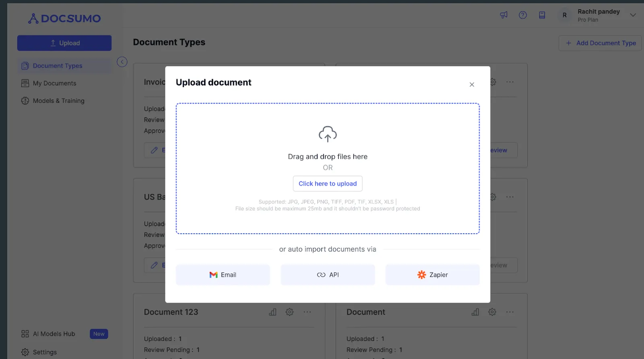This screenshot has height=359, width=644.
Task: Open the documentation book icon
Action: [x=542, y=15]
